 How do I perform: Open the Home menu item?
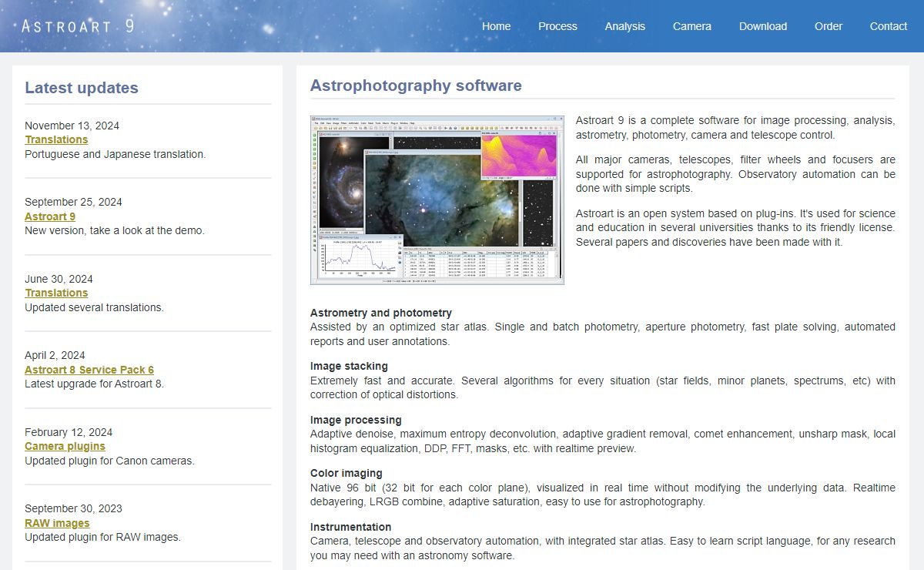tap(496, 26)
